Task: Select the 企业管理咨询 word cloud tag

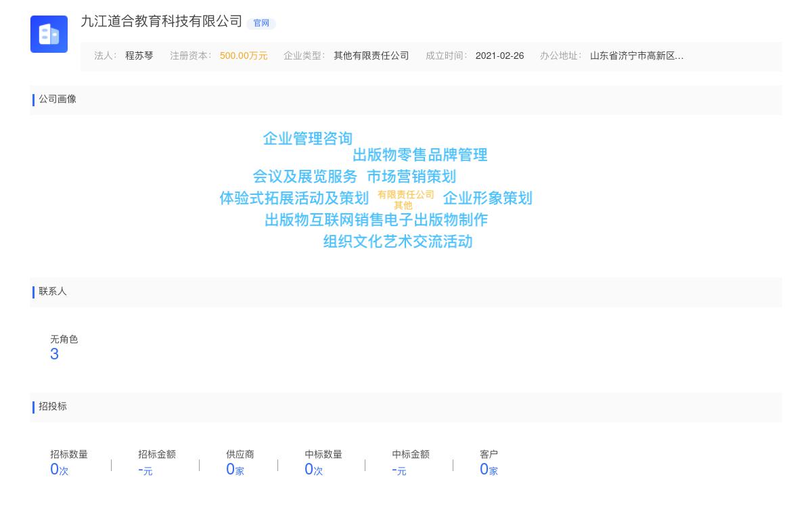Action: coord(307,139)
